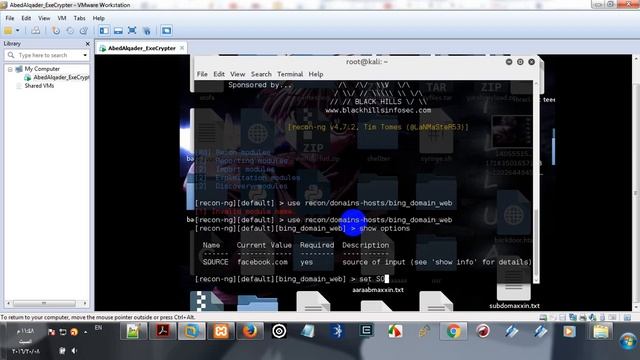640x360 pixels.
Task: Enter full screen mode icon
Action: [x=132, y=31]
